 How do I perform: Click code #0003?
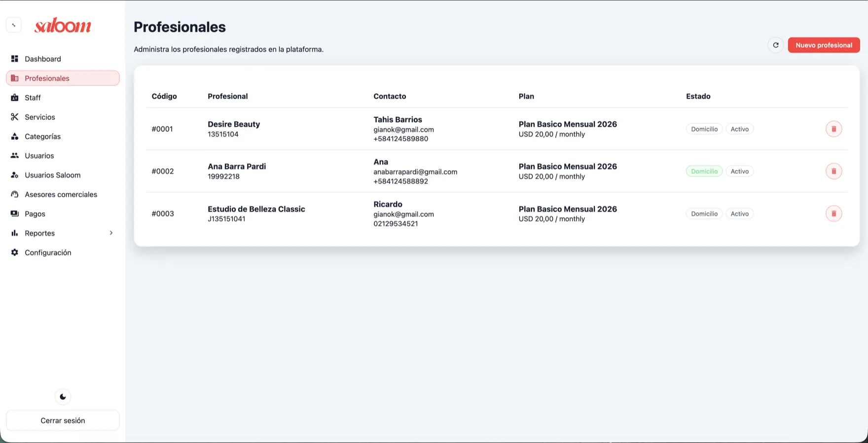pos(163,214)
